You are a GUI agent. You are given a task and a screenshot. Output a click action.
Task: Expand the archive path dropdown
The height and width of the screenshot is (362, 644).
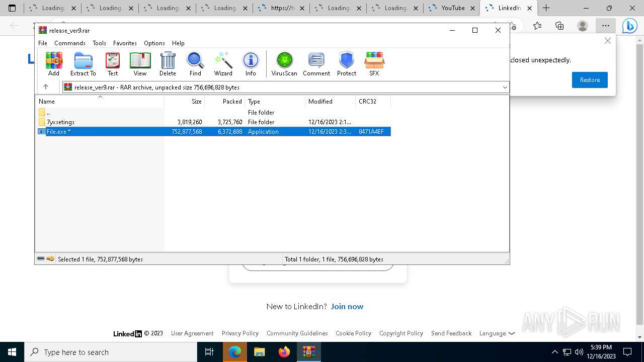[x=505, y=87]
